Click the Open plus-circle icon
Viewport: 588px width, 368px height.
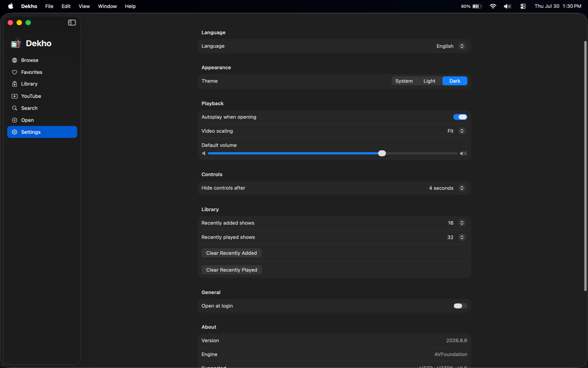click(x=15, y=120)
